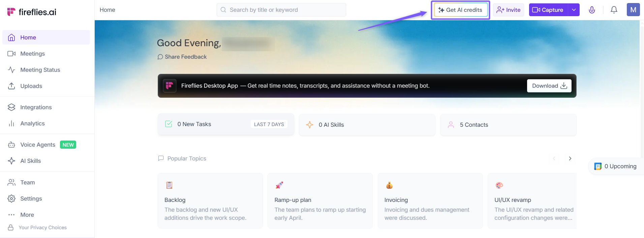The width and height of the screenshot is (644, 238).
Task: Open the 0 New Tasks card
Action: 226,124
